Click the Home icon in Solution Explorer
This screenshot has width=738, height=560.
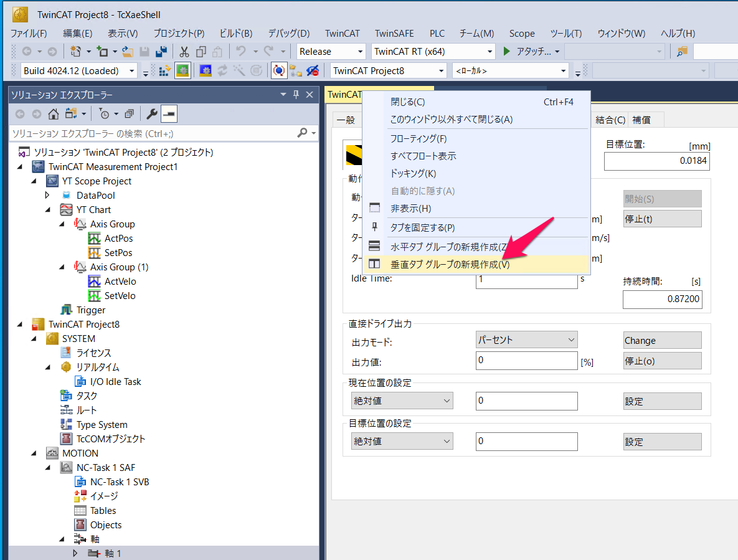point(53,114)
